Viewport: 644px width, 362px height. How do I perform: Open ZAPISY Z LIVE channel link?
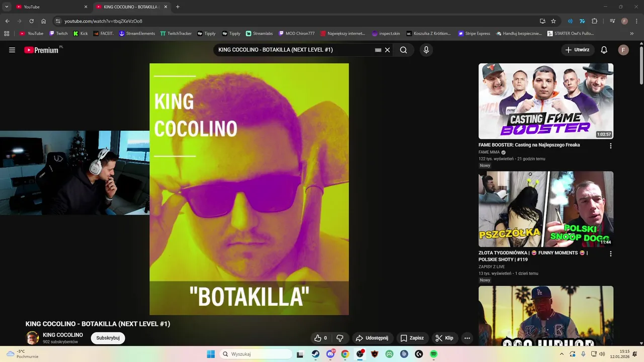click(492, 266)
